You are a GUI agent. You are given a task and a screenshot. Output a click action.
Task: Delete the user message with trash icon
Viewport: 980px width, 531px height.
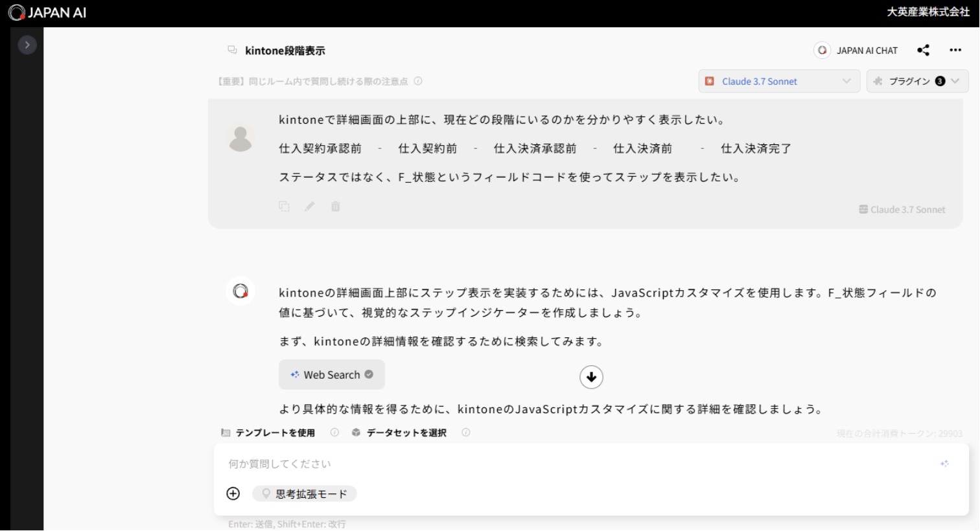[336, 207]
